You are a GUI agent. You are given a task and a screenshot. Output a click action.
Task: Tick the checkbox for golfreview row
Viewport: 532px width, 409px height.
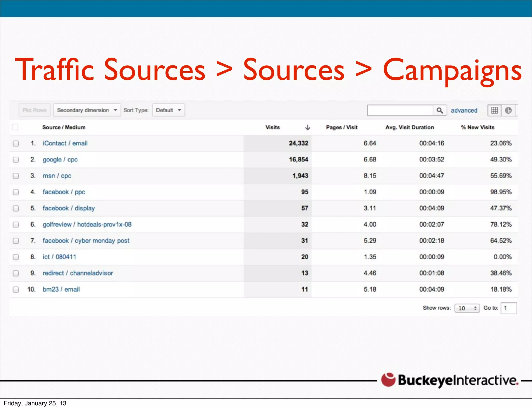[16, 224]
